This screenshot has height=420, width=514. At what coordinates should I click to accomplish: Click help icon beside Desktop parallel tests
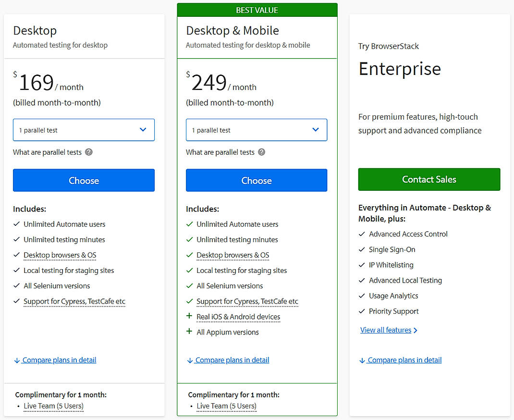[x=88, y=152]
